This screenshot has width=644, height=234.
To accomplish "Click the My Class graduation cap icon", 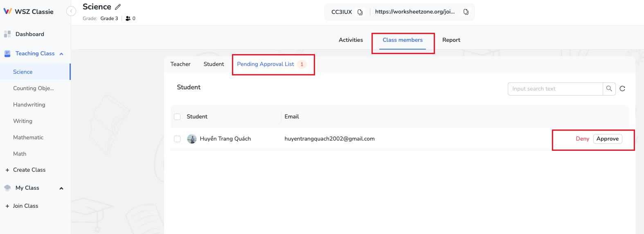I will 7,188.
